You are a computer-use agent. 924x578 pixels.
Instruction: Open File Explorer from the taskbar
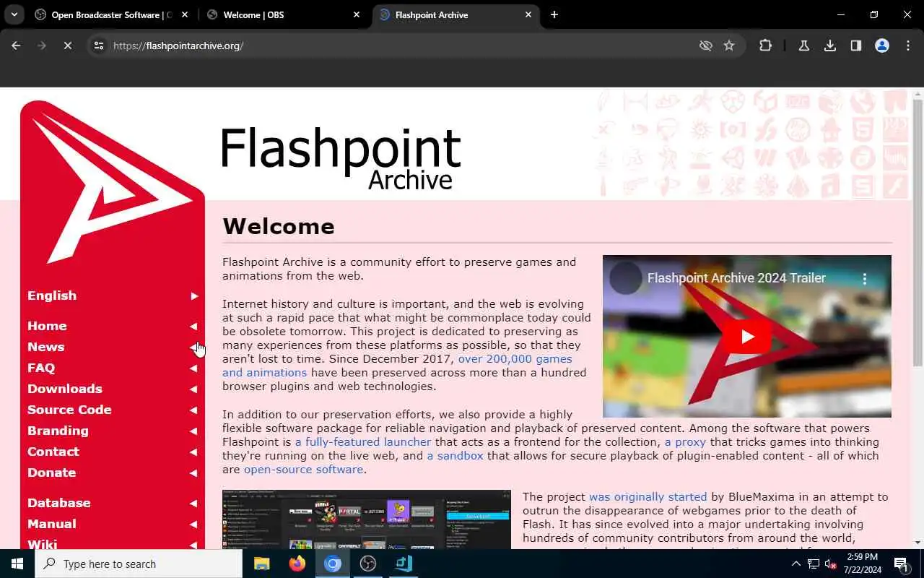pos(261,564)
